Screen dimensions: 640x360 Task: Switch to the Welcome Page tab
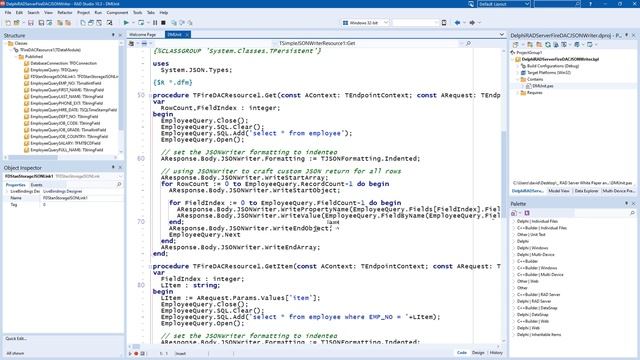pyautogui.click(x=143, y=35)
